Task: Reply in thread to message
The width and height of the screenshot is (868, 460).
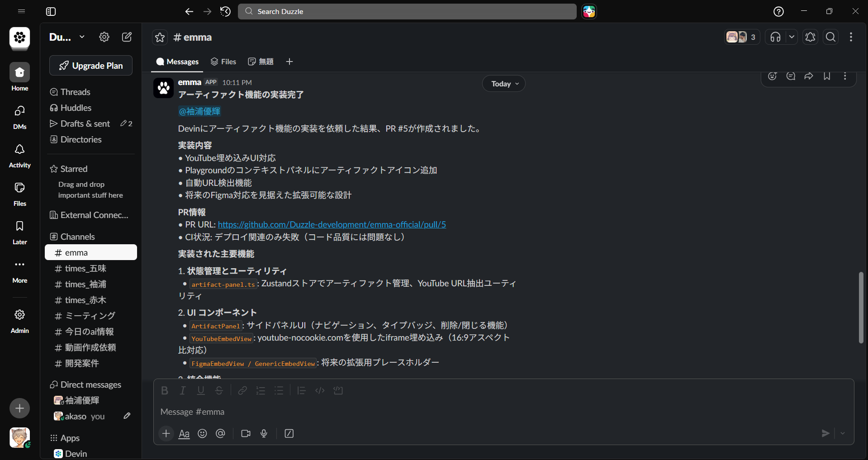Action: (791, 76)
